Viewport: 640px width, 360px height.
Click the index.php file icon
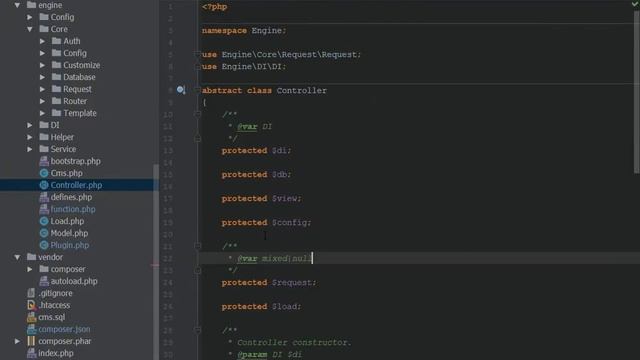click(31, 353)
